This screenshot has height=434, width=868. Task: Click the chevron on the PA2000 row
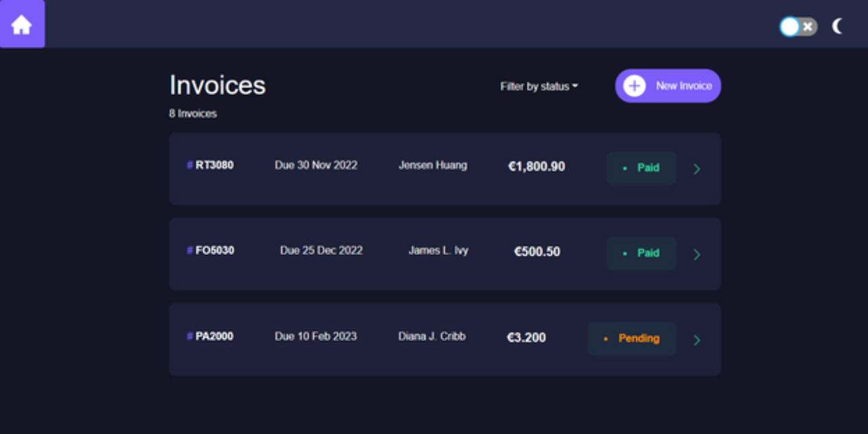pyautogui.click(x=697, y=340)
